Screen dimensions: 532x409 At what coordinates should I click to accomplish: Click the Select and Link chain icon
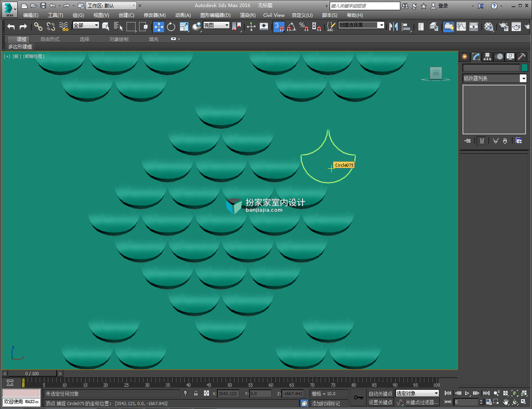38,27
